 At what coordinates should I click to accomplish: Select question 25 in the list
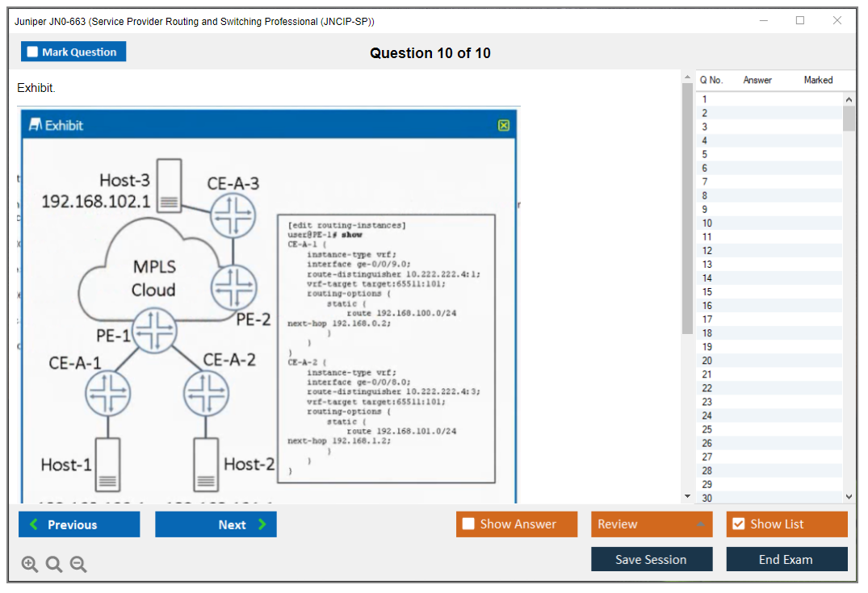pyautogui.click(x=707, y=430)
